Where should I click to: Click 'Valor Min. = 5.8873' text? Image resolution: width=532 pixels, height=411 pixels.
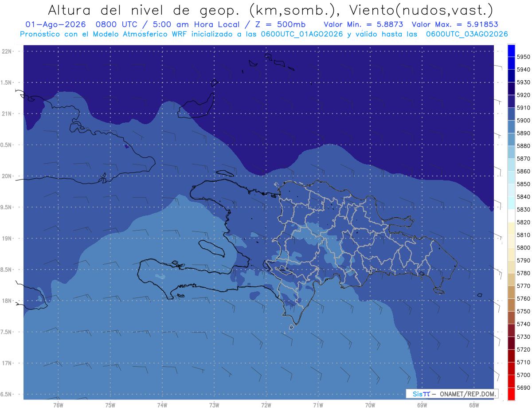pos(363,24)
